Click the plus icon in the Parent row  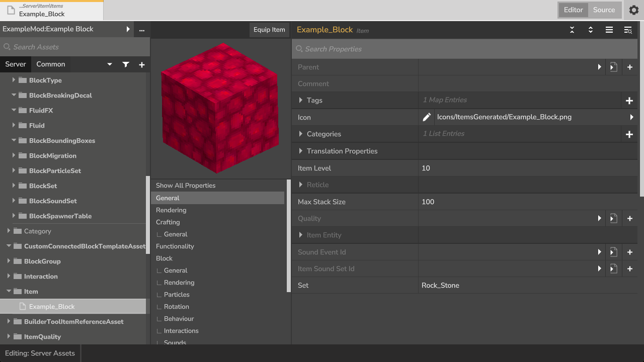pyautogui.click(x=629, y=67)
